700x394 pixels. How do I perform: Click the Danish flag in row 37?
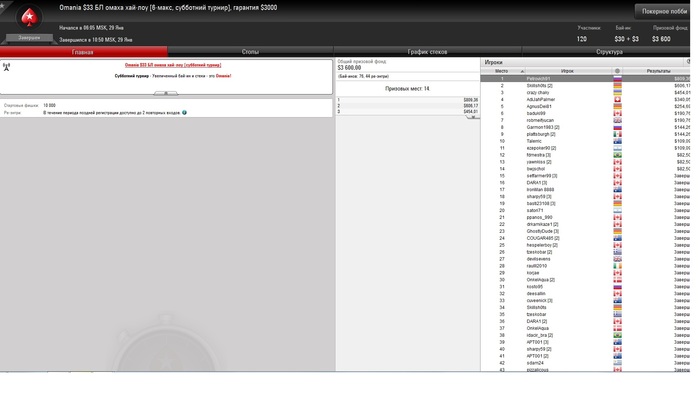(x=617, y=328)
